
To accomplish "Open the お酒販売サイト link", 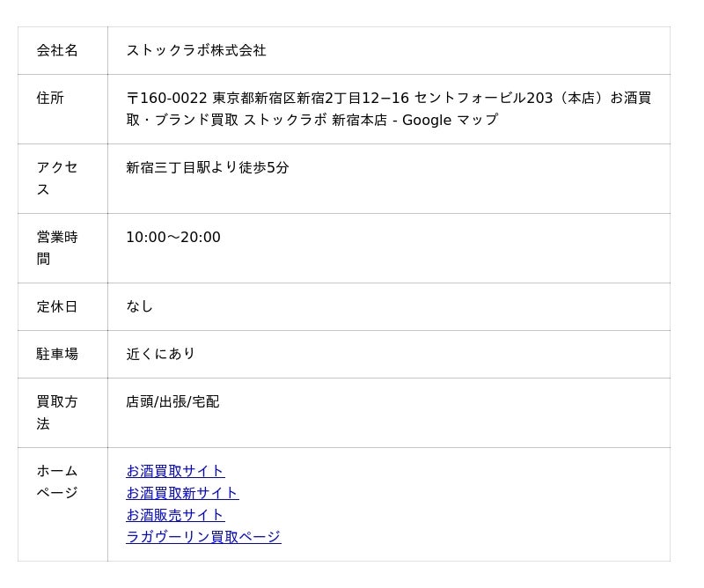I will 175,515.
